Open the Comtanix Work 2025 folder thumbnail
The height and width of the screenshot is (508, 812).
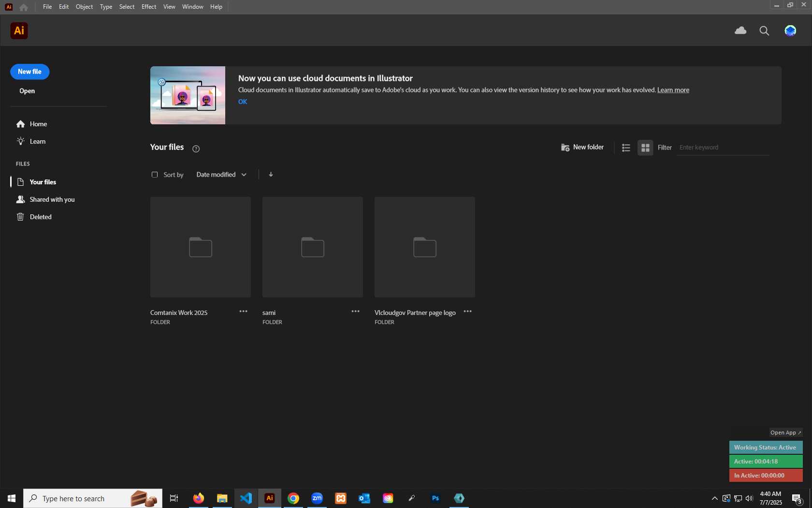click(x=201, y=247)
